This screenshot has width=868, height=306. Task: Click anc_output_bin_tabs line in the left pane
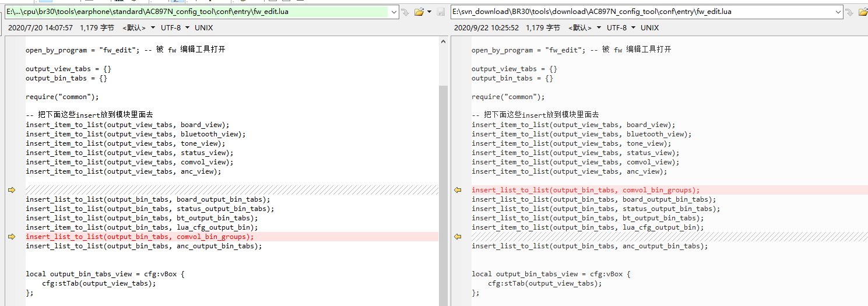pos(144,246)
